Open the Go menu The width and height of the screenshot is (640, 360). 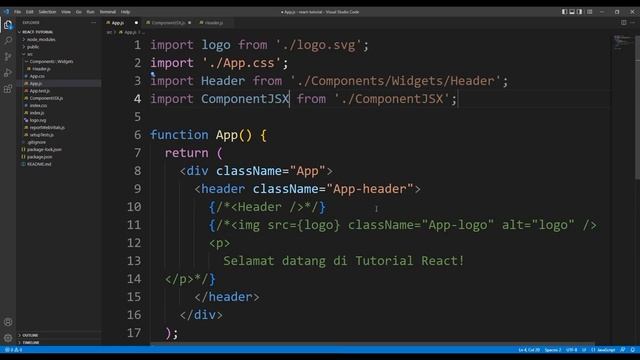coord(78,12)
